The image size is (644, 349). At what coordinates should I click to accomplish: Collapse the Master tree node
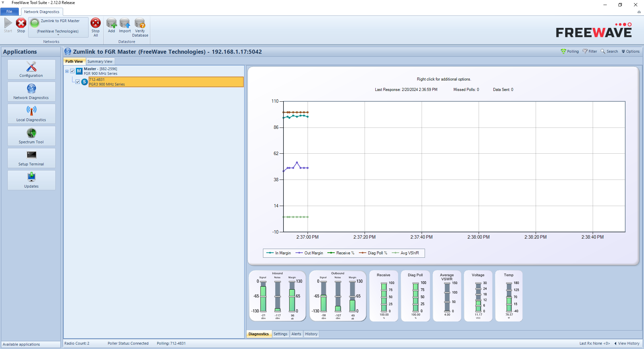pyautogui.click(x=67, y=71)
